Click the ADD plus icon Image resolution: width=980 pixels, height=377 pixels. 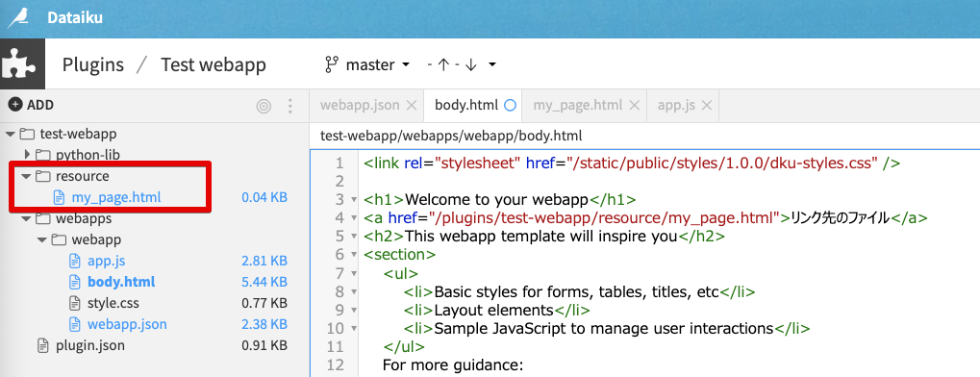pos(15,105)
